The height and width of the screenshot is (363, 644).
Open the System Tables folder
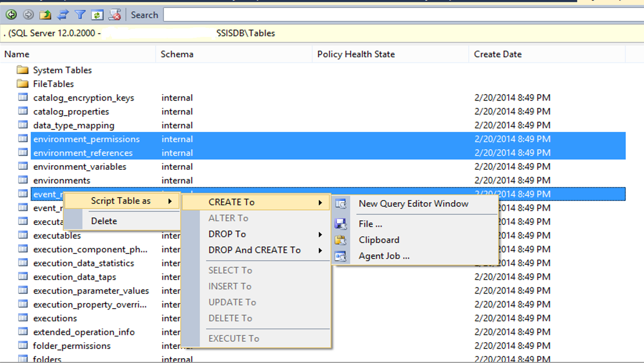pyautogui.click(x=62, y=70)
